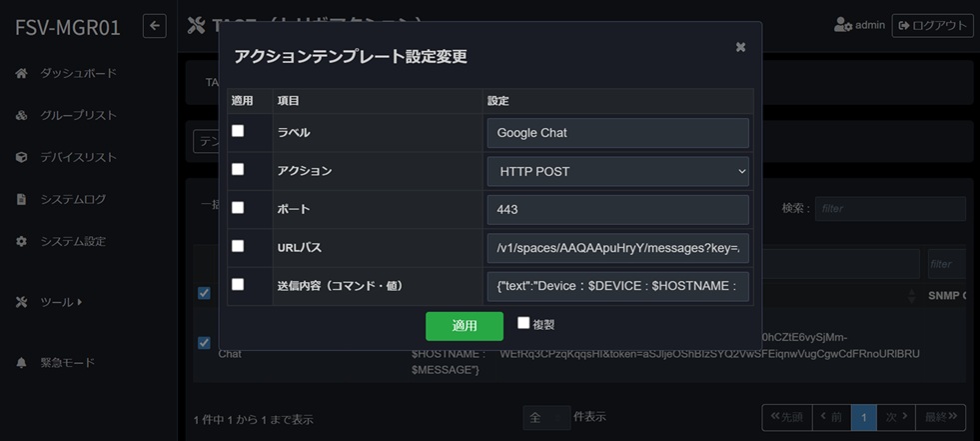
Task: Click the 設定 column header in dialog
Action: [x=498, y=101]
